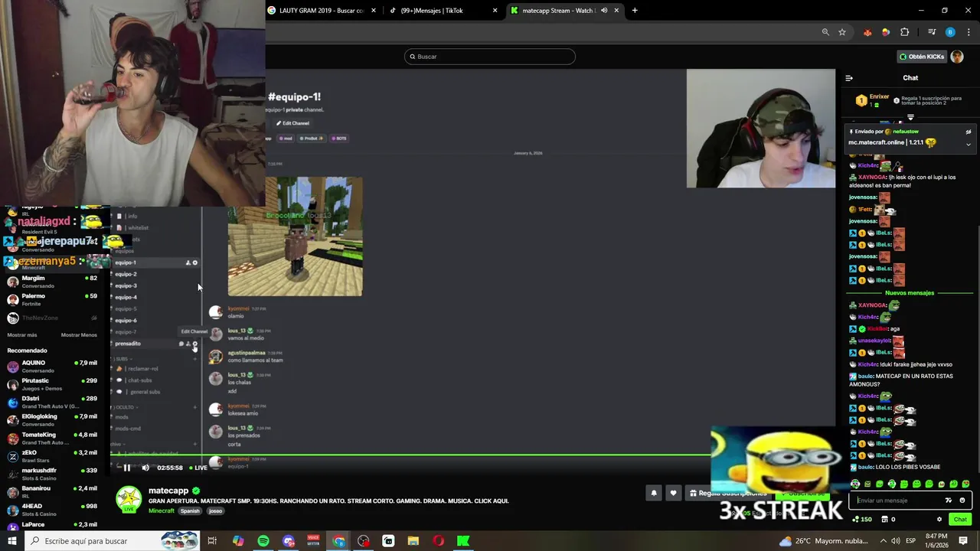Click the Spanish language tag
The height and width of the screenshot is (551, 980).
(190, 511)
